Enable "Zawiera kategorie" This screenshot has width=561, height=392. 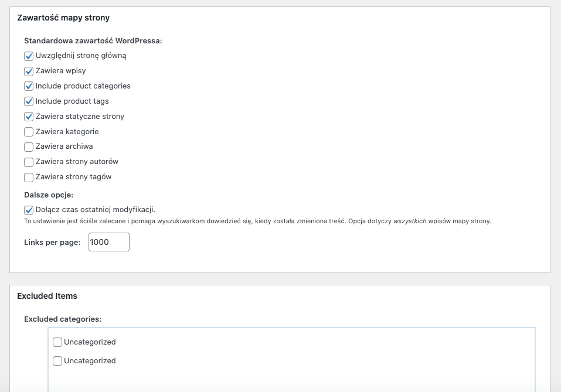pyautogui.click(x=29, y=132)
